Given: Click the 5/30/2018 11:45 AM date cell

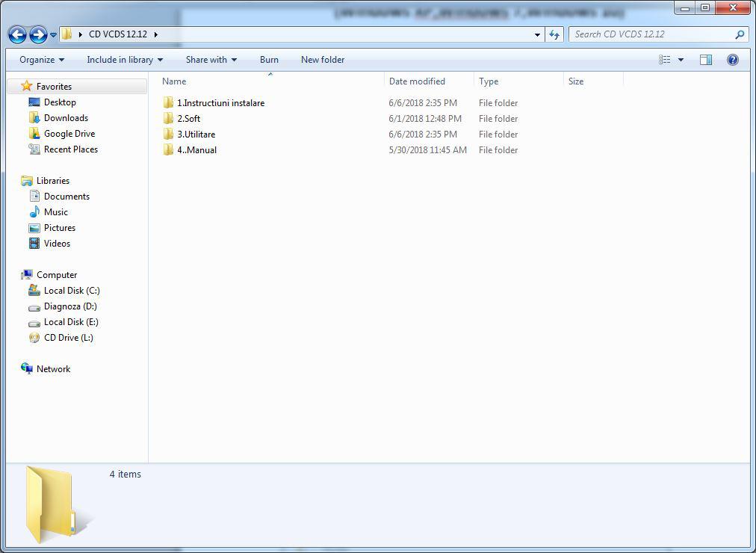Looking at the screenshot, I should pyautogui.click(x=427, y=150).
